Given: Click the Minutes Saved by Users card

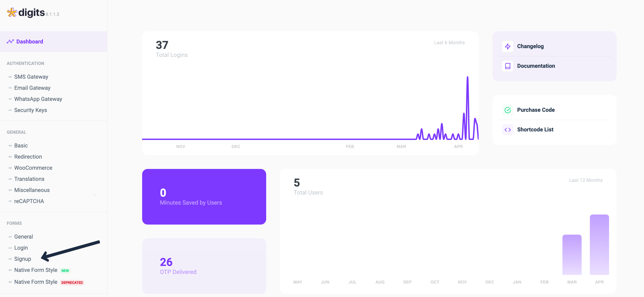Looking at the screenshot, I should point(204,197).
